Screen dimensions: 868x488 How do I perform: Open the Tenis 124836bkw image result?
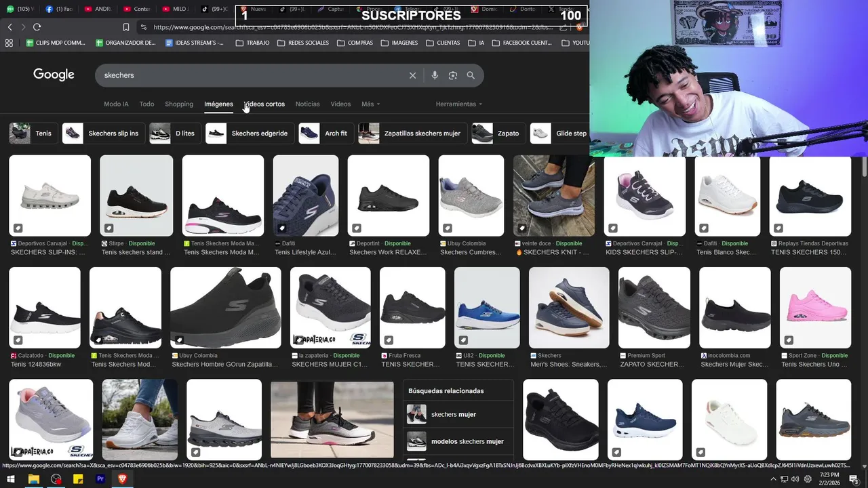coord(45,308)
